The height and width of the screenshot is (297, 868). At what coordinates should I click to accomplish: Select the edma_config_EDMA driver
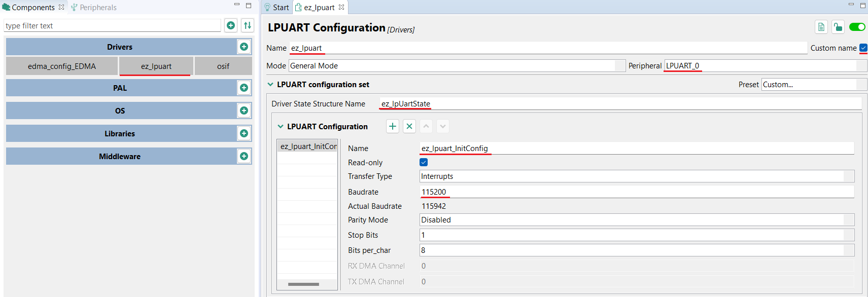[x=62, y=66]
